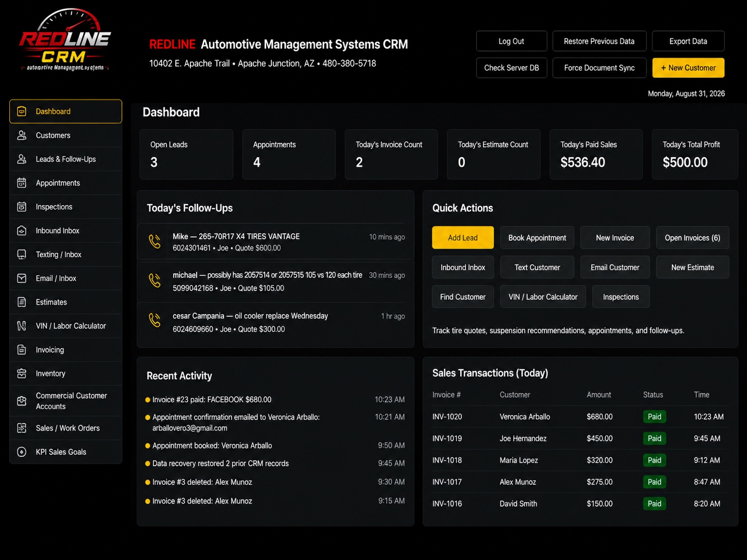Click the New Invoice quick action
The width and height of the screenshot is (747, 560).
(x=615, y=238)
